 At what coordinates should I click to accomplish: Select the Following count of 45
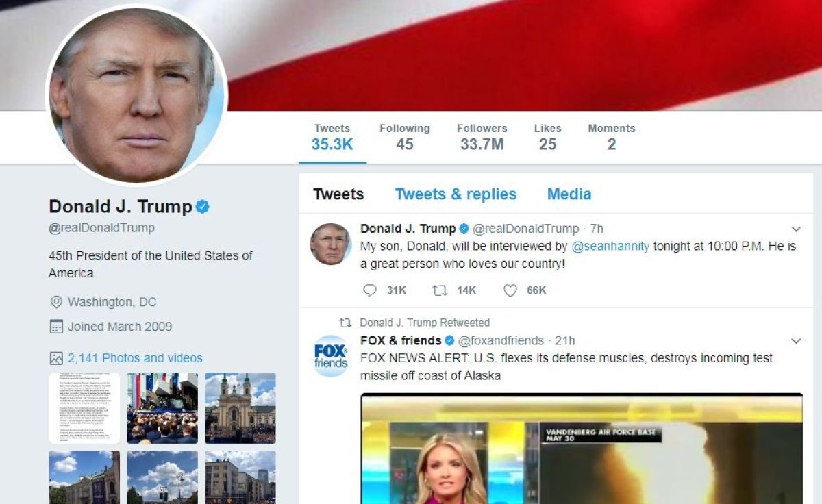(x=405, y=137)
